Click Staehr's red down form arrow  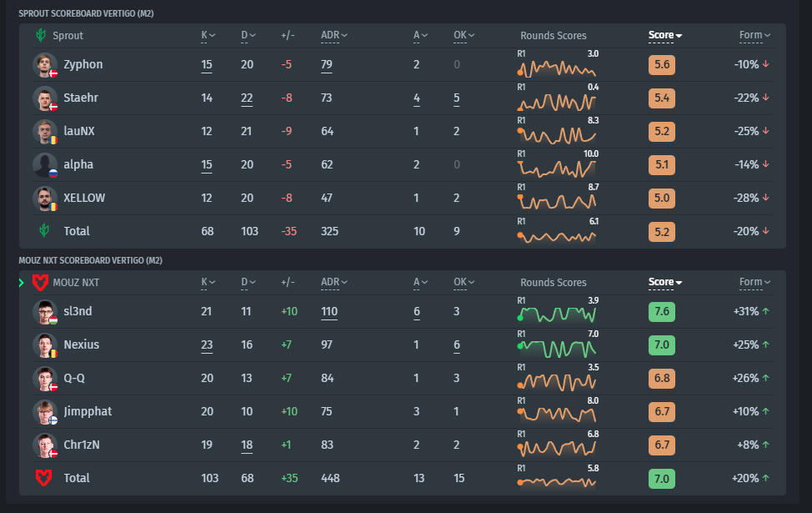pos(766,98)
